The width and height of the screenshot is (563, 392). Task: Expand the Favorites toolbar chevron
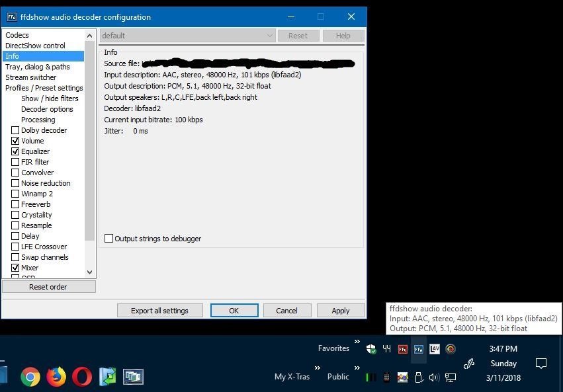(x=357, y=342)
